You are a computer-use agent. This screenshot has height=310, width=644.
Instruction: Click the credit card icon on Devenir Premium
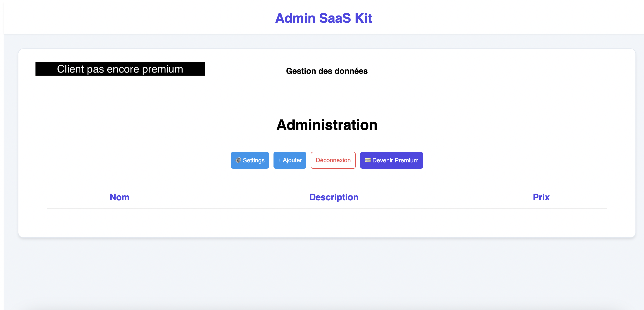pyautogui.click(x=367, y=160)
